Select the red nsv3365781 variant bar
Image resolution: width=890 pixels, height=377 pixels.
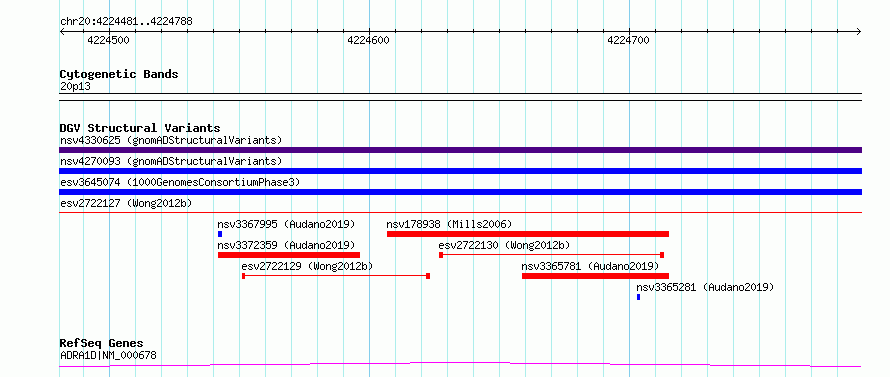[595, 276]
